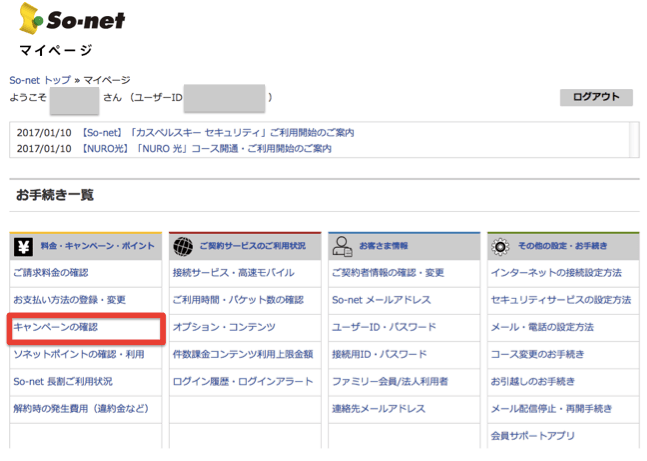Viewport: 647px width, 461px height.
Task: Open the カスペルスキー セキュリティ notice
Action: 217,132
